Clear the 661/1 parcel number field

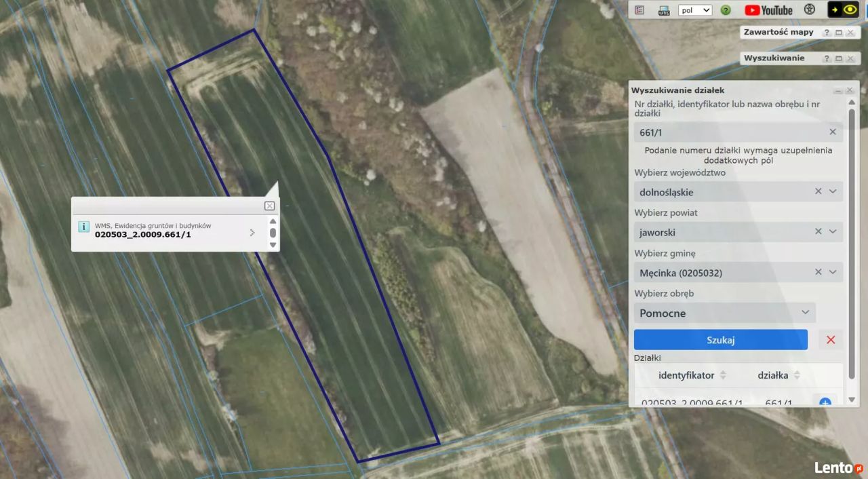833,132
